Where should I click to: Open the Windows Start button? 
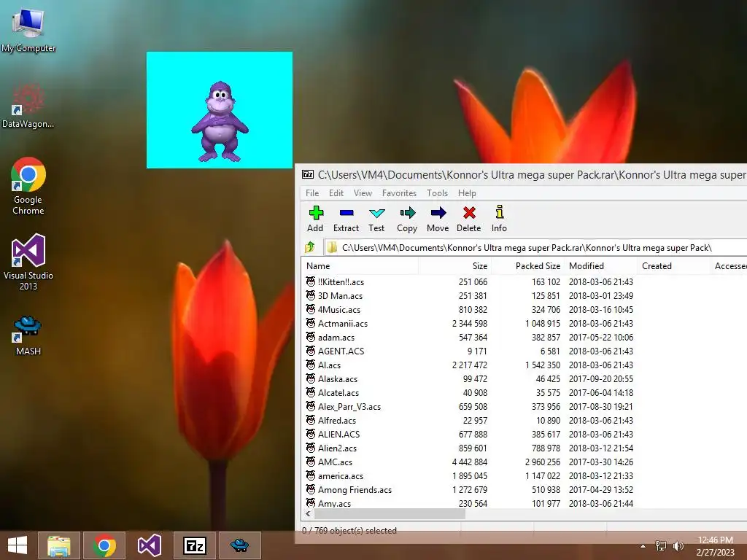[18, 545]
